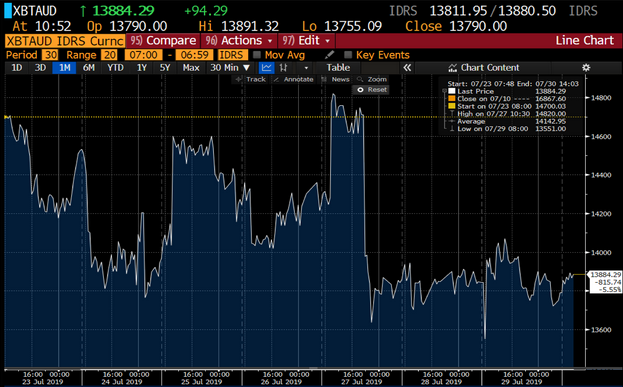This screenshot has width=623, height=387.
Task: Edit the 07:00 start time field
Action: (x=143, y=55)
